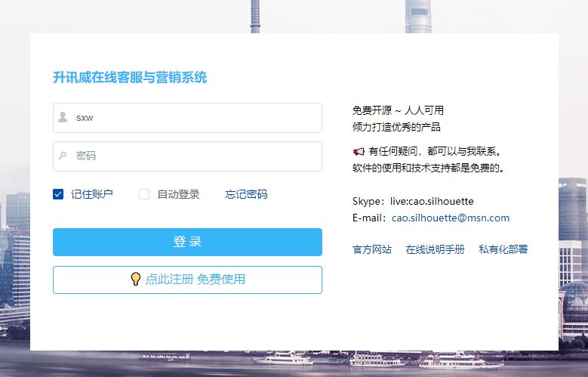
Task: Uncheck the 记住账户 checkbox
Action: (x=58, y=194)
